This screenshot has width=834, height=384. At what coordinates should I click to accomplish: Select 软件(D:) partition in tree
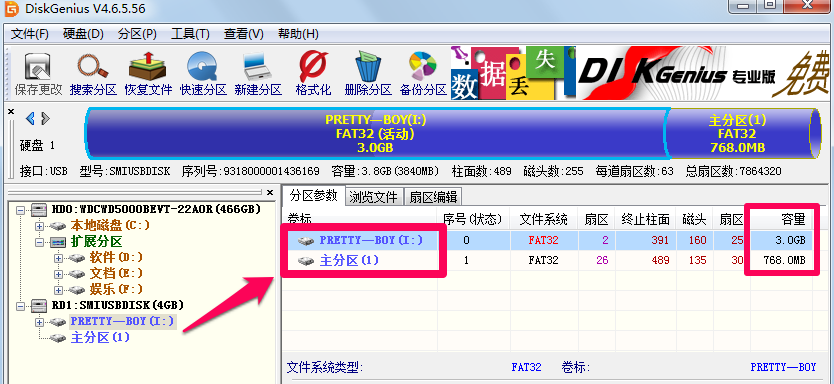point(116,257)
